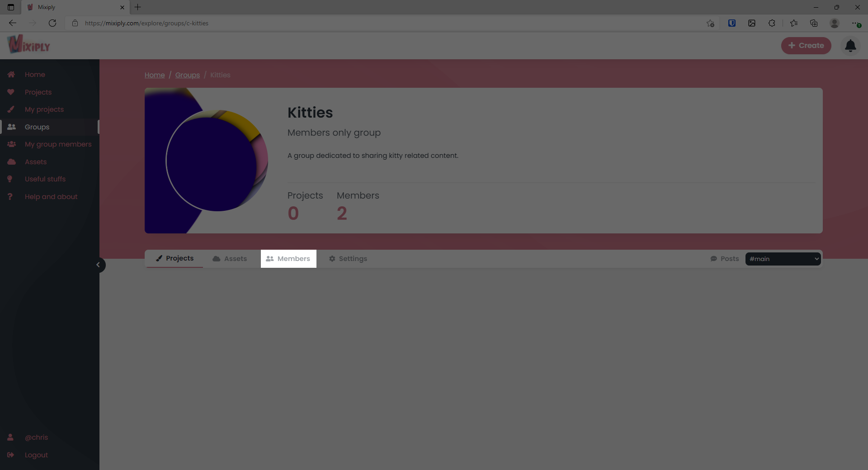
Task: Switch to the Assets tab
Action: tap(230, 259)
